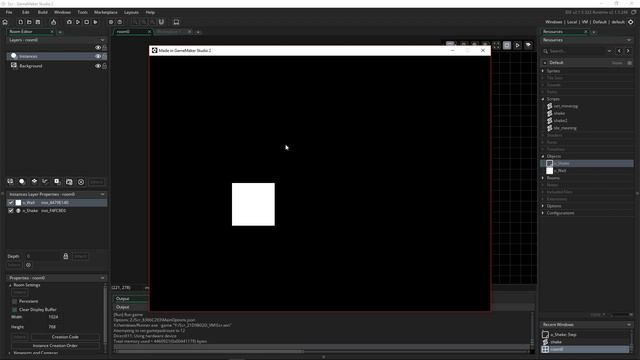
Task: Go to next search result in Resources
Action: click(x=628, y=51)
